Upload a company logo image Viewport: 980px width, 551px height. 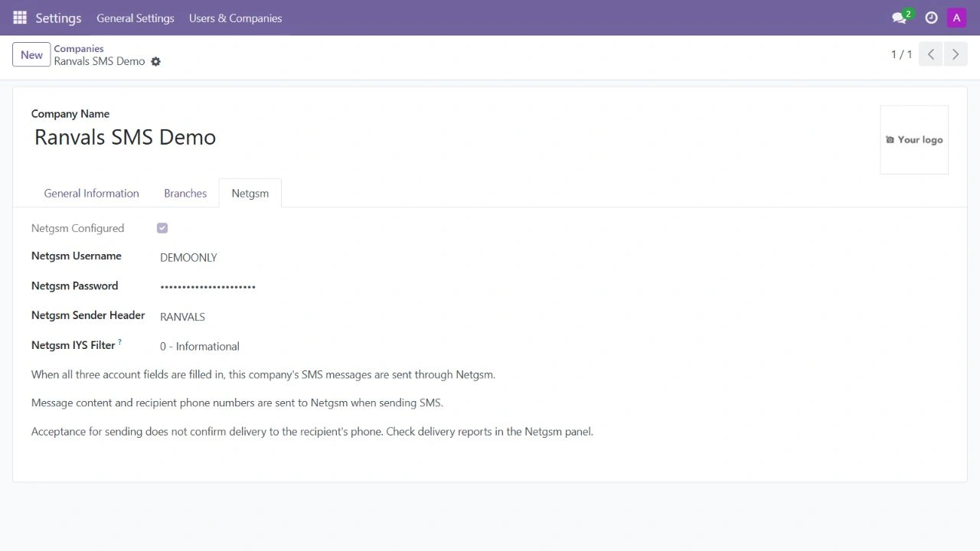[x=914, y=139]
